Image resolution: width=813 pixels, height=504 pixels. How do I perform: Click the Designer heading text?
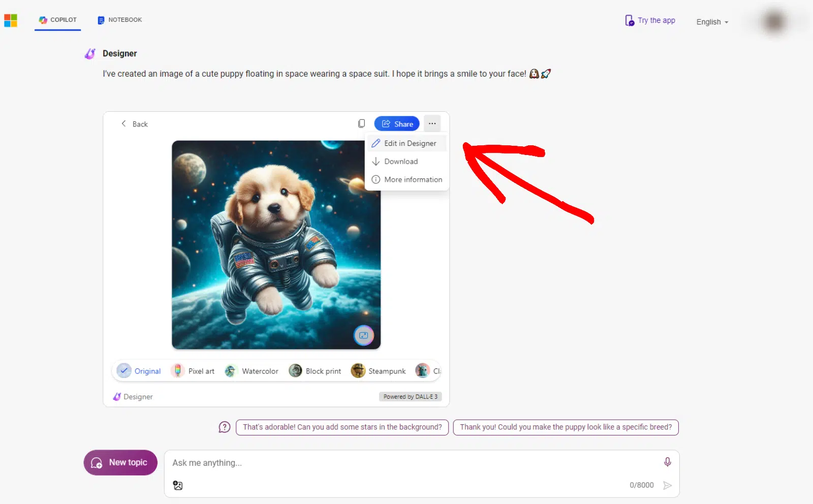click(120, 53)
